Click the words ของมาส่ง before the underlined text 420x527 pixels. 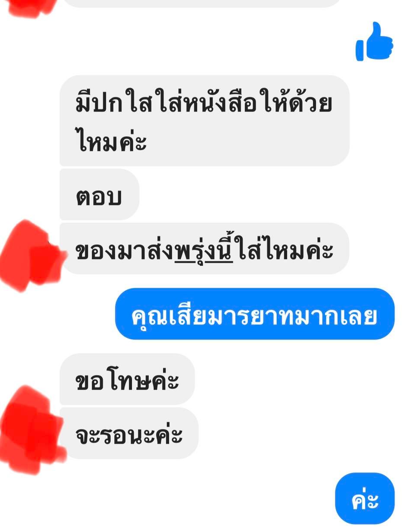[125, 251]
